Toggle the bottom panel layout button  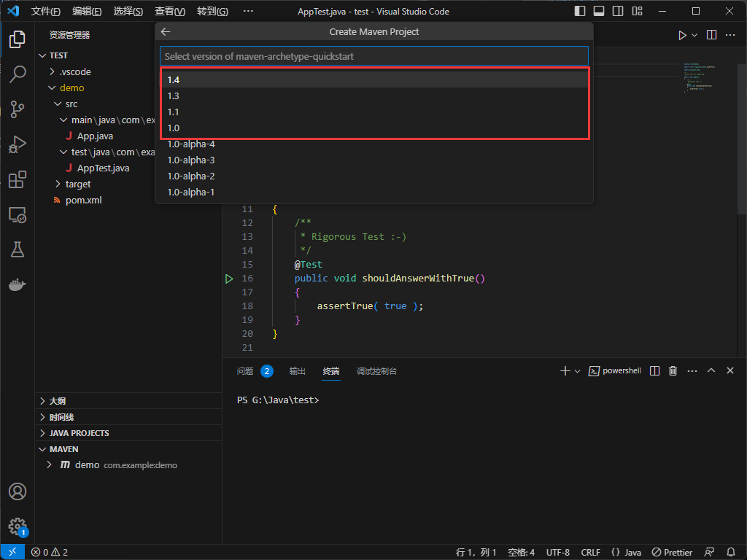(x=599, y=12)
